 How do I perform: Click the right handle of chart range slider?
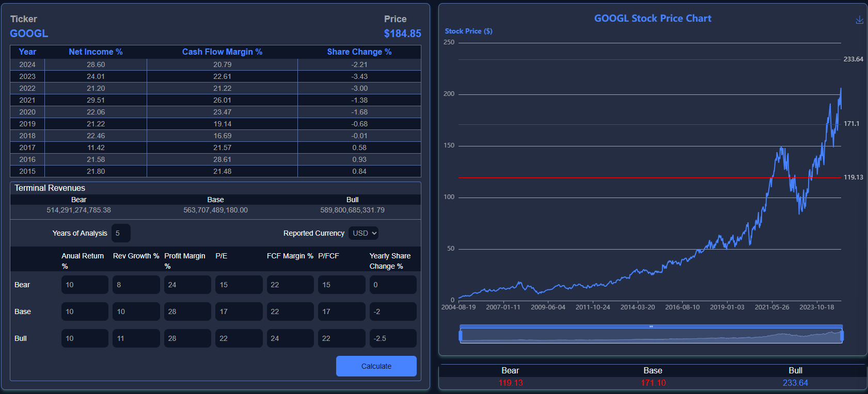[842, 336]
